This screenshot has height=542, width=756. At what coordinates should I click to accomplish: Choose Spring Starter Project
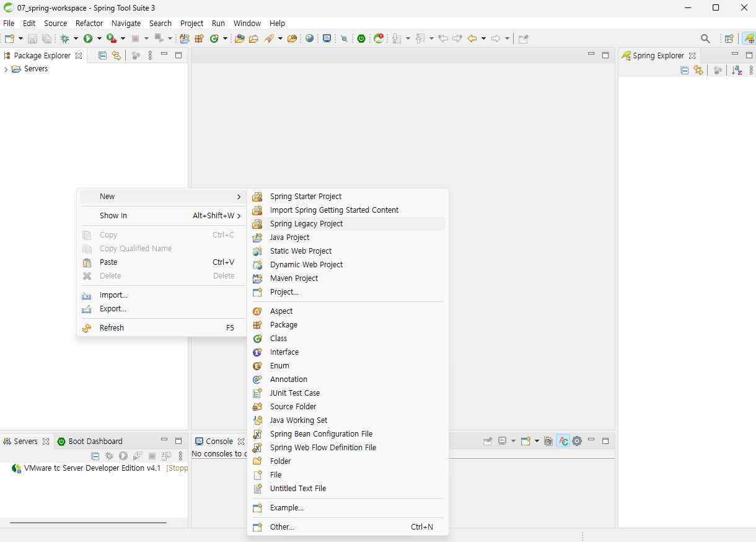(x=348, y=197)
